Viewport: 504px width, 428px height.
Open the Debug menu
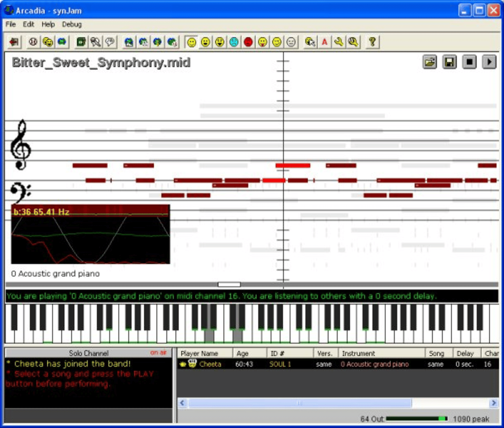pos(72,24)
